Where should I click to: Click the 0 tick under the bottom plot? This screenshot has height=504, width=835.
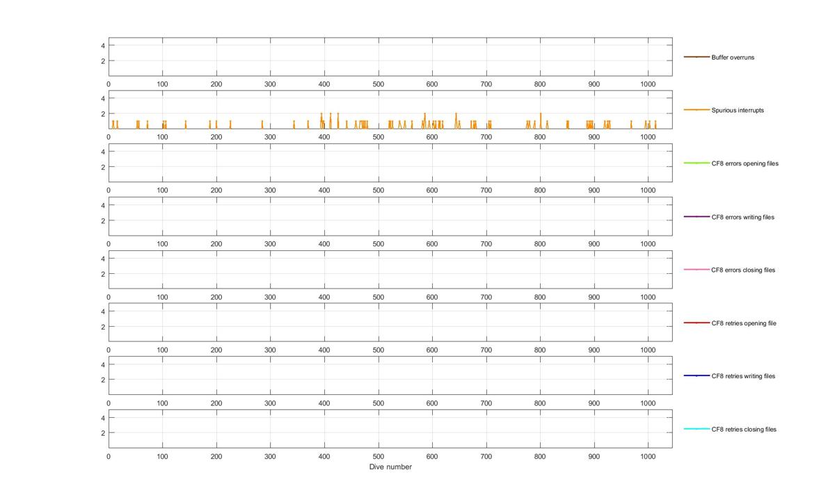pyautogui.click(x=109, y=457)
